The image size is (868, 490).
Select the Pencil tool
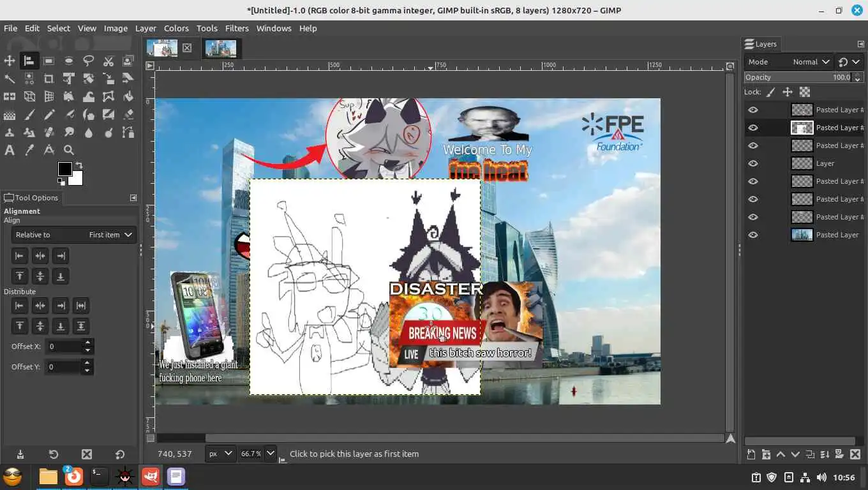(x=49, y=115)
